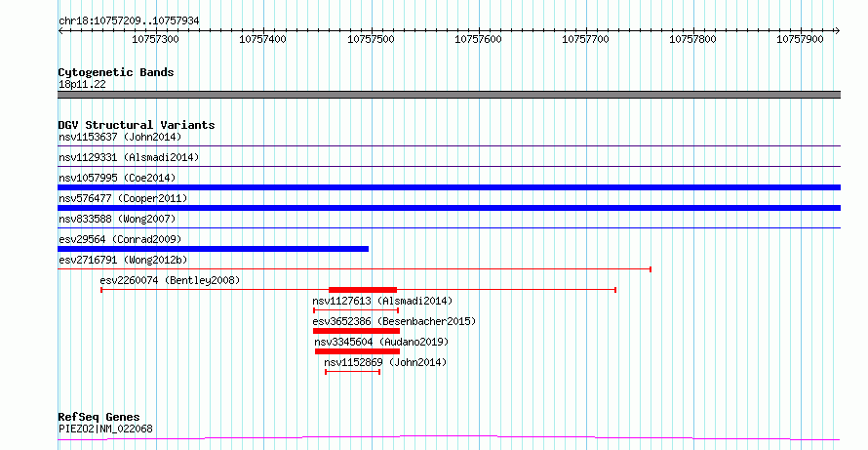Click the 10757700 ruler position label
Screen dimensions: 868x450
point(586,39)
